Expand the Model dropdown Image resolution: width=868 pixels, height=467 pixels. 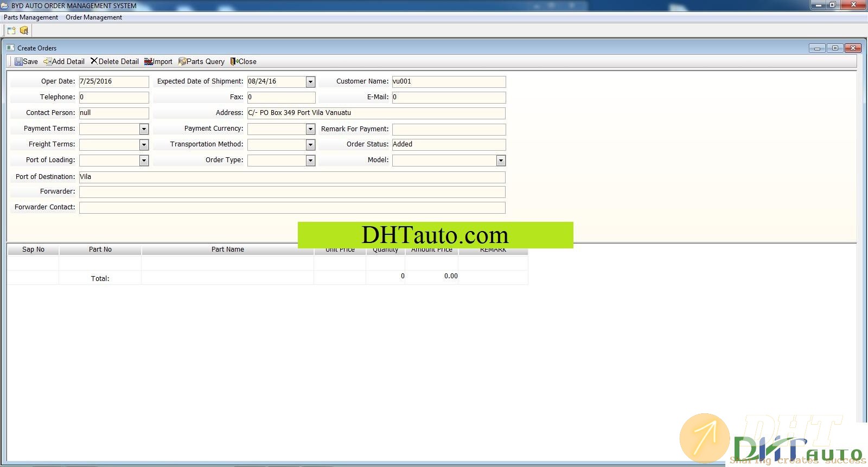point(501,161)
